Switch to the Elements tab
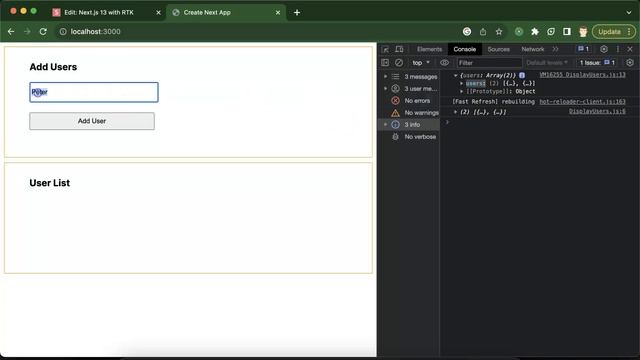Image resolution: width=640 pixels, height=360 pixels. pos(429,49)
